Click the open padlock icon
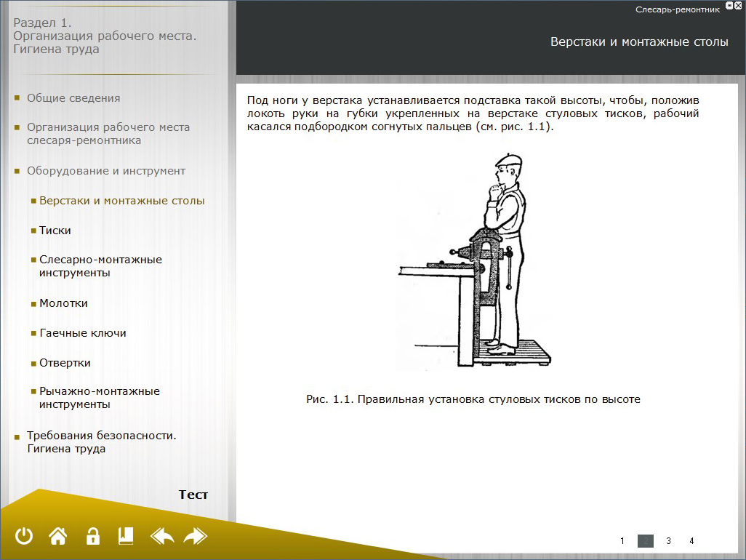The height and width of the screenshot is (560, 746). (x=92, y=537)
